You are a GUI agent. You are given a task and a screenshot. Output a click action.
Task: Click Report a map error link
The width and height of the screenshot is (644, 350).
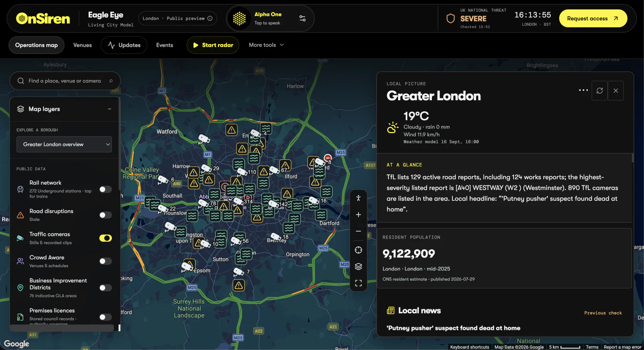pos(622,347)
